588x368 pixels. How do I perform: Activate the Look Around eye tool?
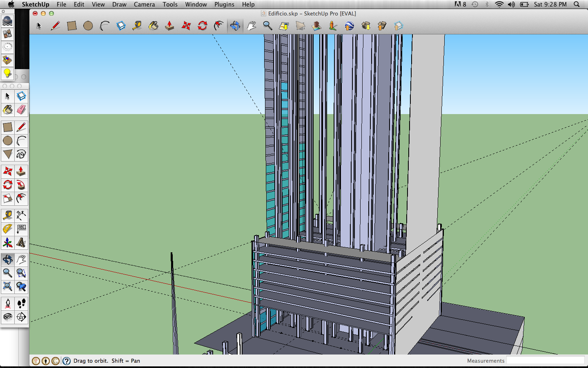(7, 317)
